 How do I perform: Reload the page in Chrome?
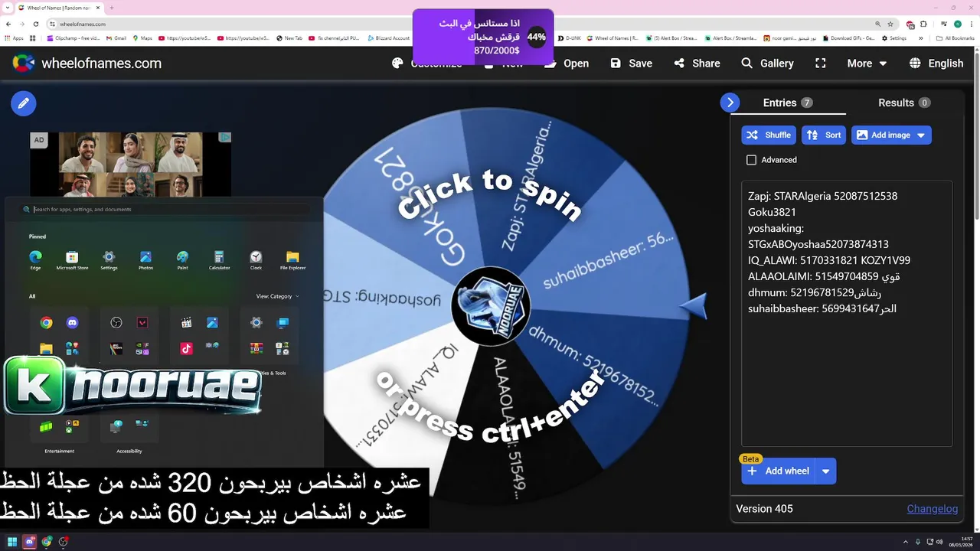pos(36,24)
